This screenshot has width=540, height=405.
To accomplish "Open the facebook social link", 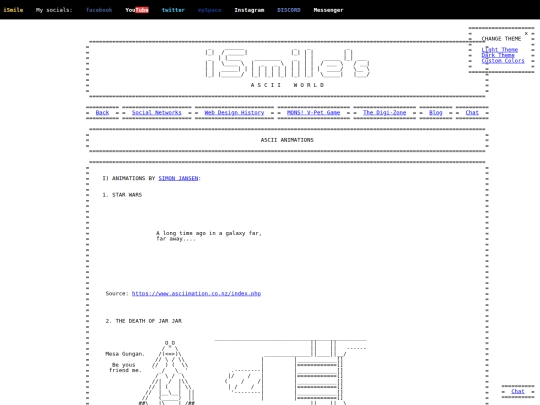I will coord(99,10).
